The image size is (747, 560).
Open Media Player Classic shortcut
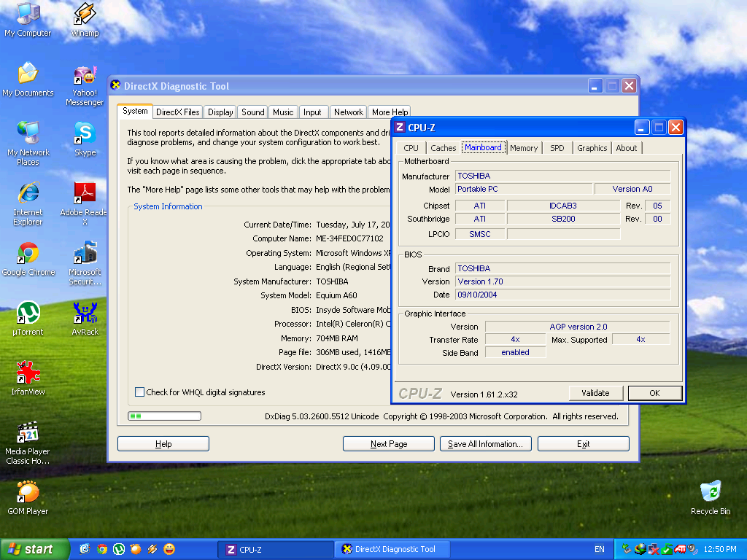[x=28, y=443]
